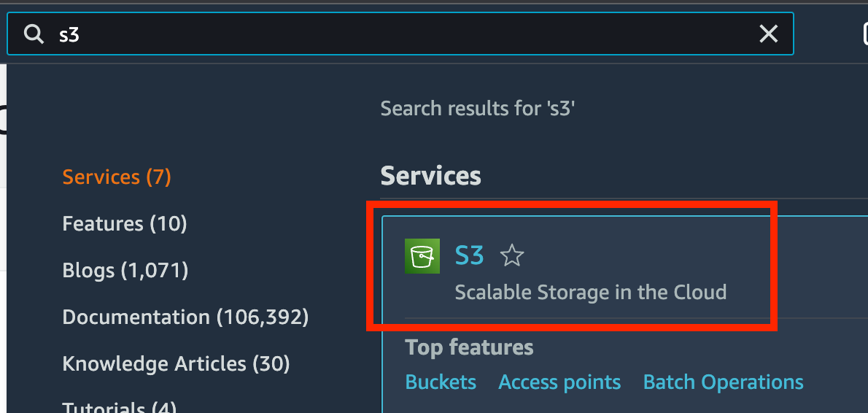The height and width of the screenshot is (413, 868).
Task: Click the "Search results for 's3'" text
Action: point(478,109)
